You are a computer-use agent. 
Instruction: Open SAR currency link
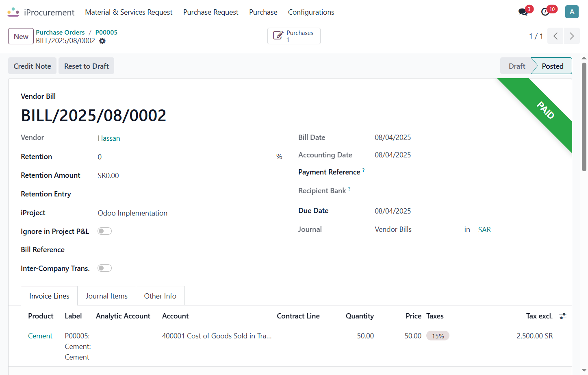click(485, 230)
